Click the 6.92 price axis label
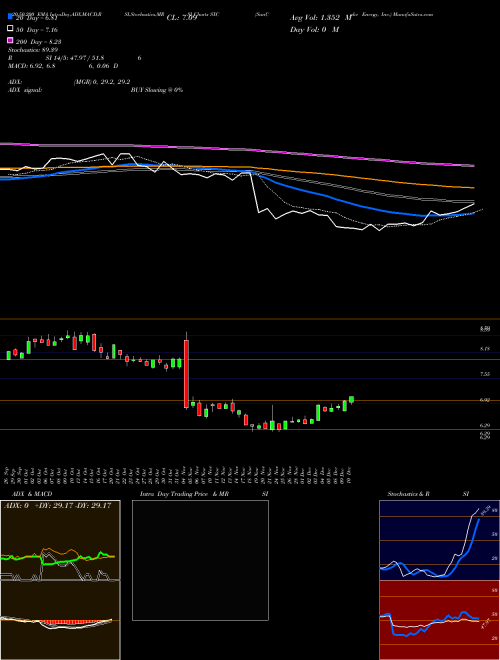Viewport: 500px width, 660px height. click(x=484, y=400)
